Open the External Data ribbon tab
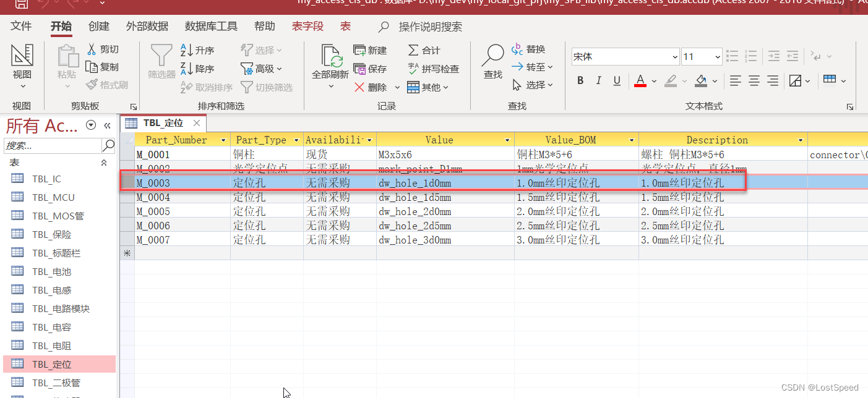Screen dimensions: 868x398 [x=147, y=27]
